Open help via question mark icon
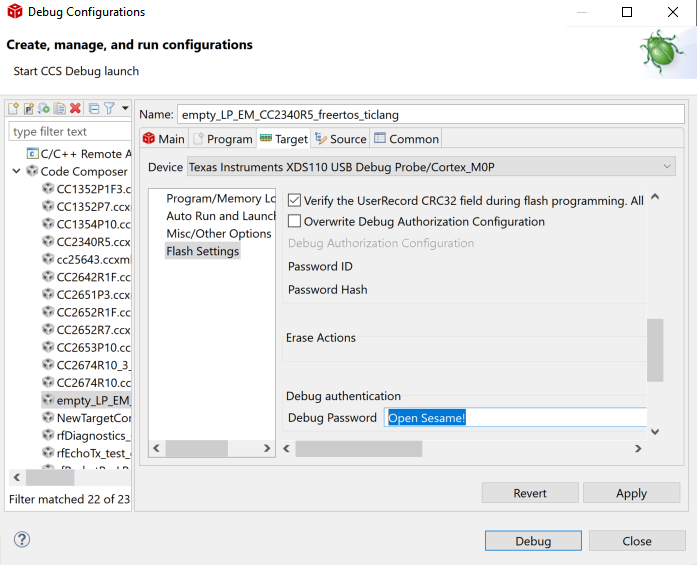 pos(22,540)
